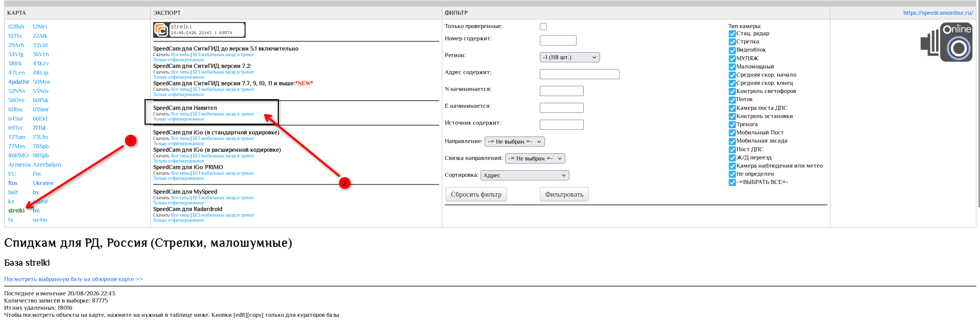Focus the 'Номер содержит' field
The width and height of the screenshot is (980, 323).
[x=558, y=40]
